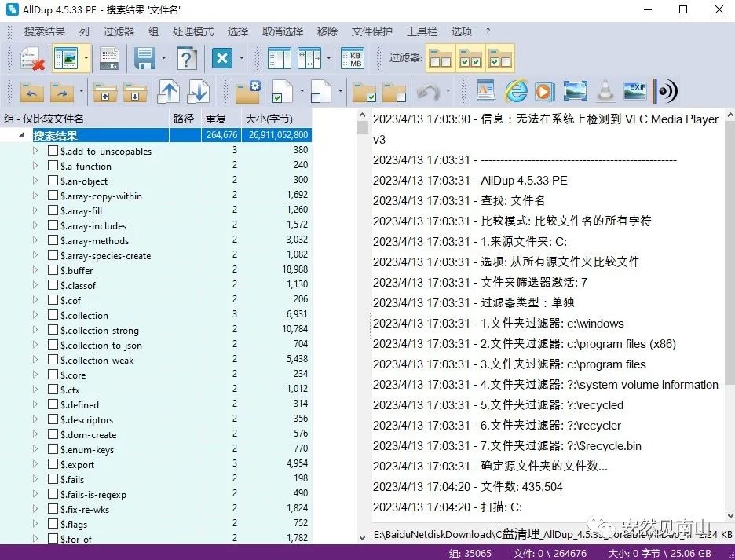Click filter folder icon with two empty boxes
735x560 pixels.
pyautogui.click(x=441, y=57)
